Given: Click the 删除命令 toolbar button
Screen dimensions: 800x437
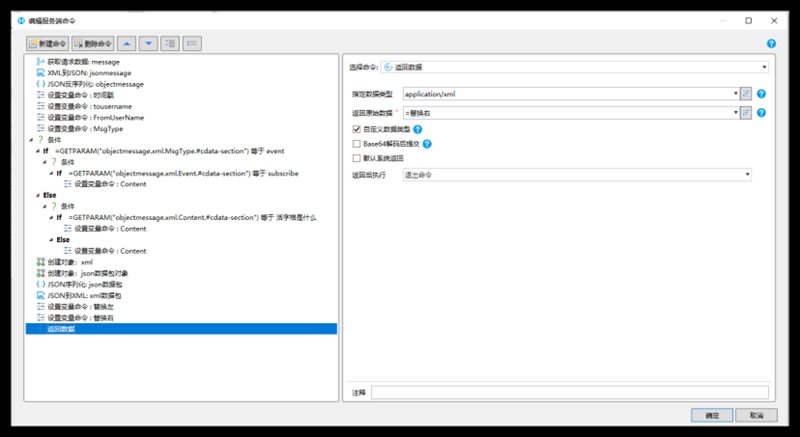Looking at the screenshot, I should click(x=93, y=44).
